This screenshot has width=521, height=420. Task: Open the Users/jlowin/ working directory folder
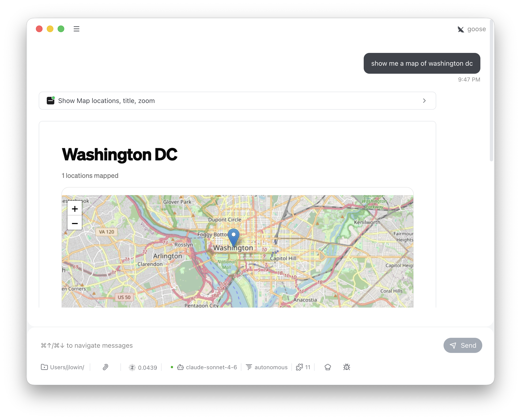pyautogui.click(x=63, y=367)
